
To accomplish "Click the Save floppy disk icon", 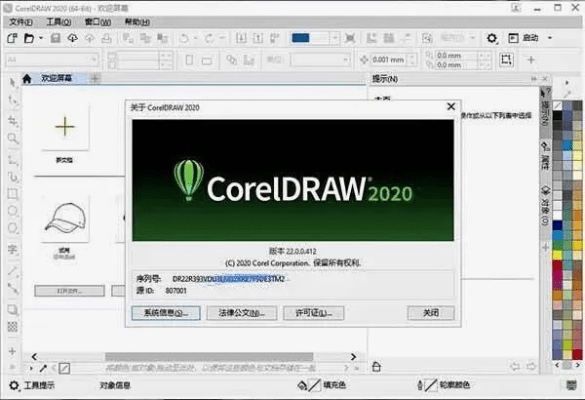I will pos(56,38).
